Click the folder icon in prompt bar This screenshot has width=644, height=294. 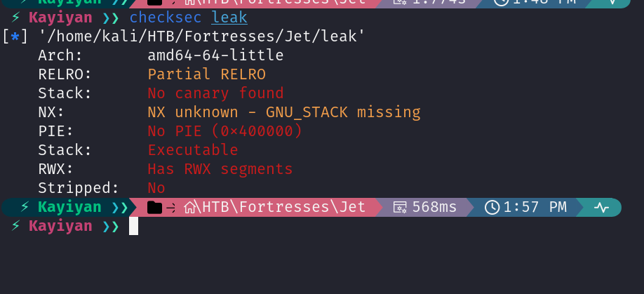(x=154, y=207)
